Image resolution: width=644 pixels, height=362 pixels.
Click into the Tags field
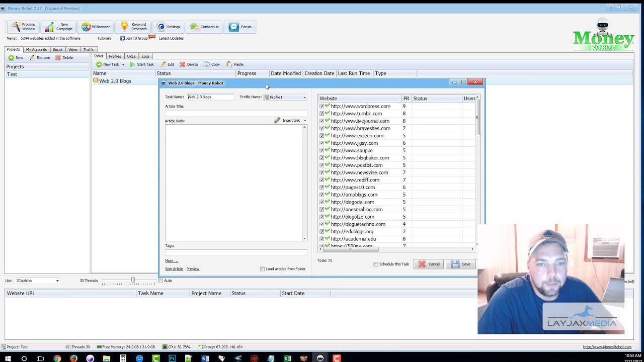(x=236, y=252)
